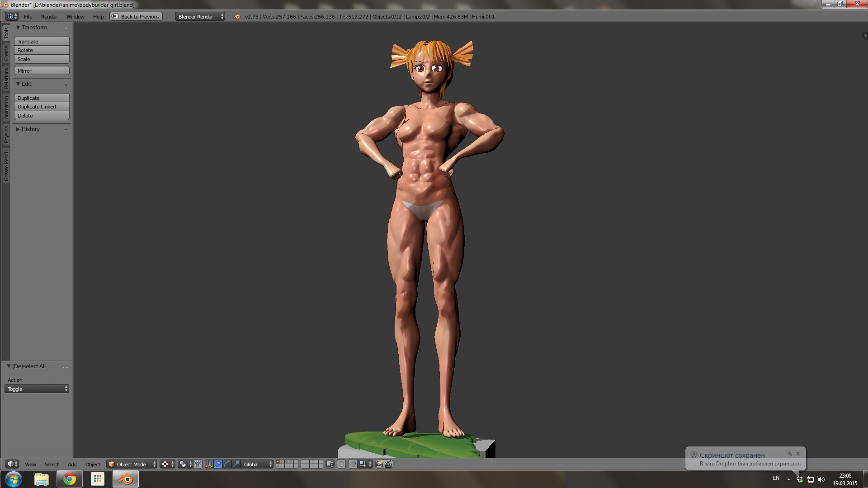The image size is (868, 488).
Task: Open the Render menu
Action: (x=49, y=17)
